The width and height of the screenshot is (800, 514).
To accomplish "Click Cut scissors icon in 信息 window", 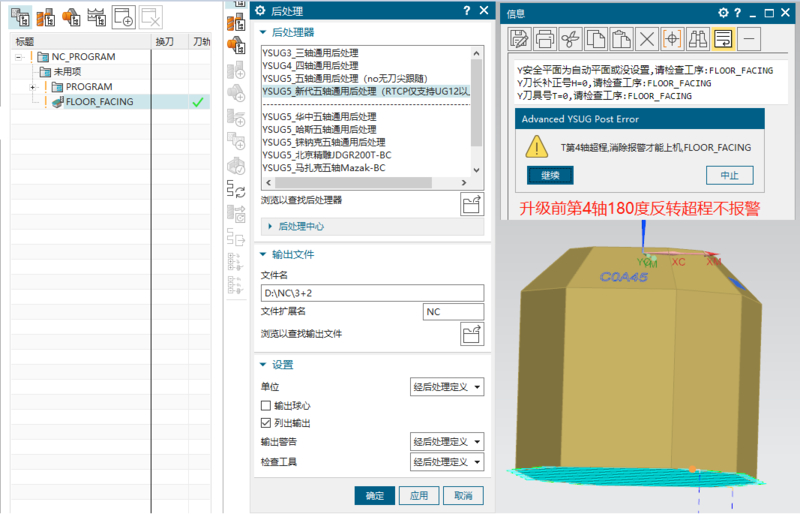I will (x=570, y=39).
